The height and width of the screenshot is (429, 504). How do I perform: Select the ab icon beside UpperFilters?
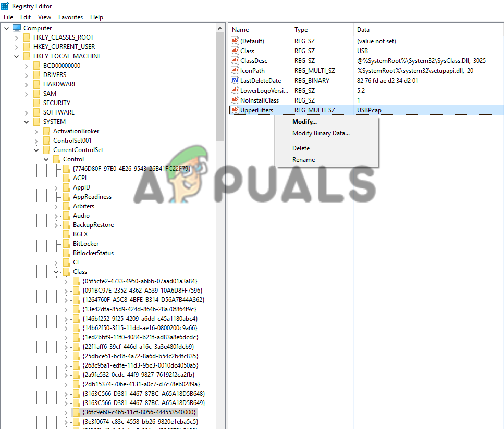tap(235, 110)
